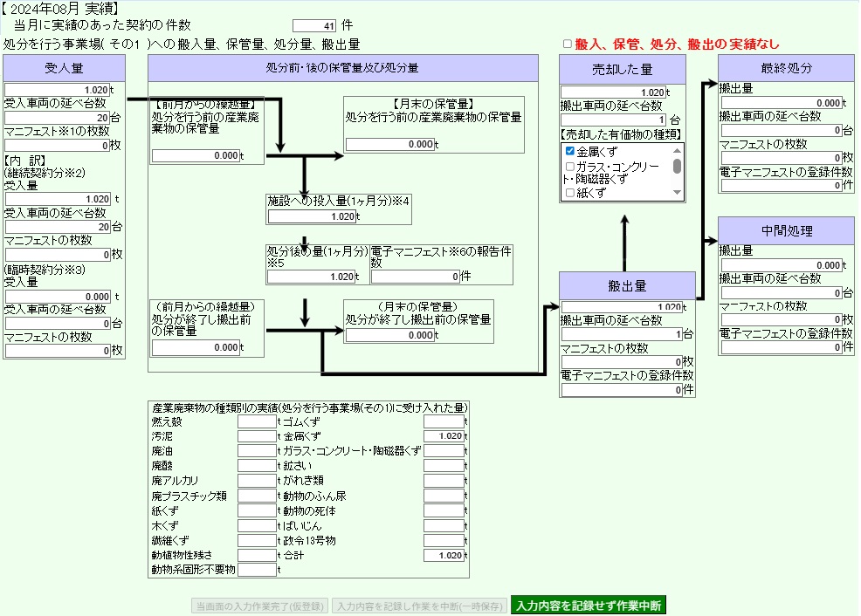
Task: Click the 燃え殻 amount field
Action: pyautogui.click(x=257, y=421)
